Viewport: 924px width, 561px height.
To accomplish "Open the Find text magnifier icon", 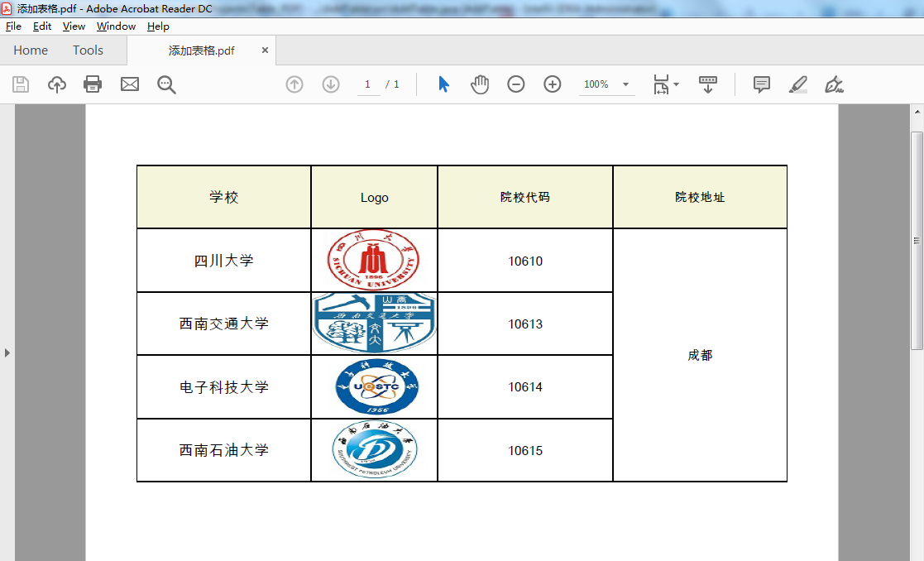I will 166,84.
